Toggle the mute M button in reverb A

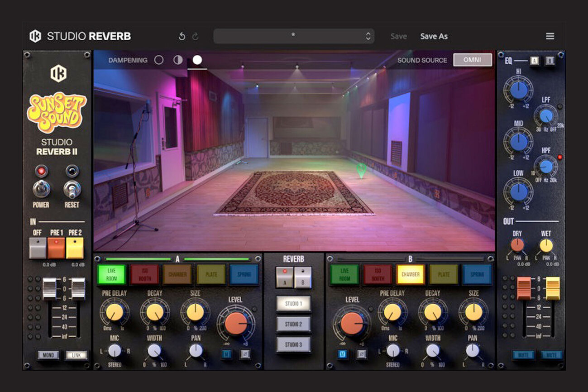click(x=226, y=354)
